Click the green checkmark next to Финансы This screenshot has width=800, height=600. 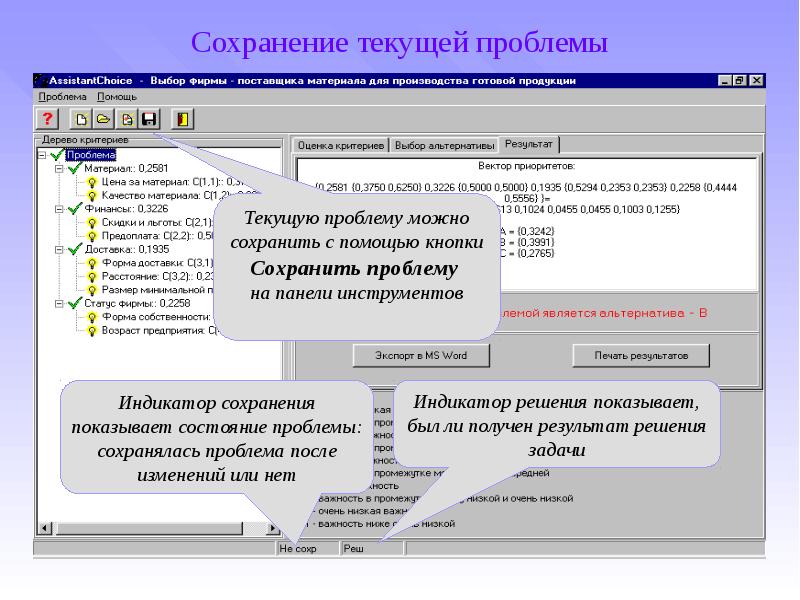tap(75, 208)
